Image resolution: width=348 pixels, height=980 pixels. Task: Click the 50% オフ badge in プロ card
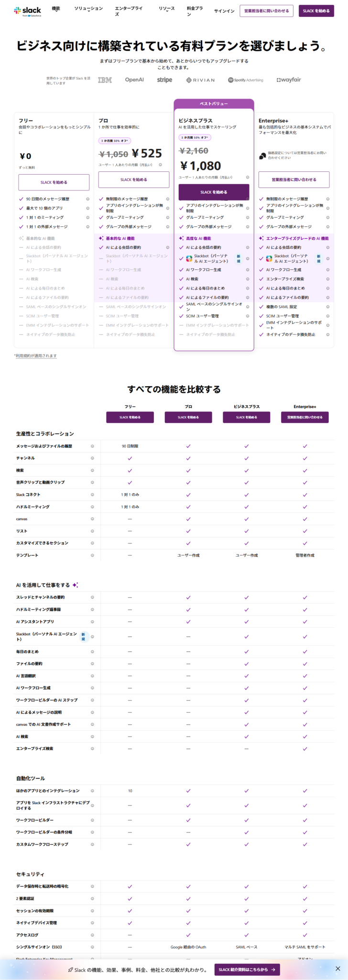coord(115,141)
